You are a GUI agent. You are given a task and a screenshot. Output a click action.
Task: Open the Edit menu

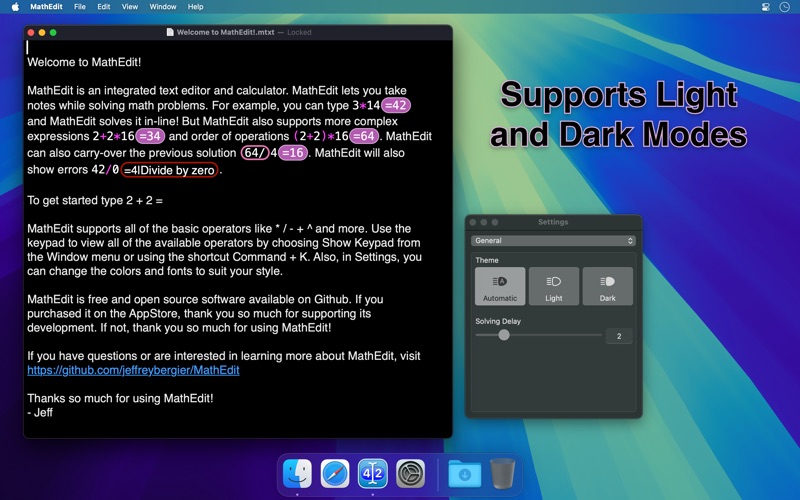104,7
